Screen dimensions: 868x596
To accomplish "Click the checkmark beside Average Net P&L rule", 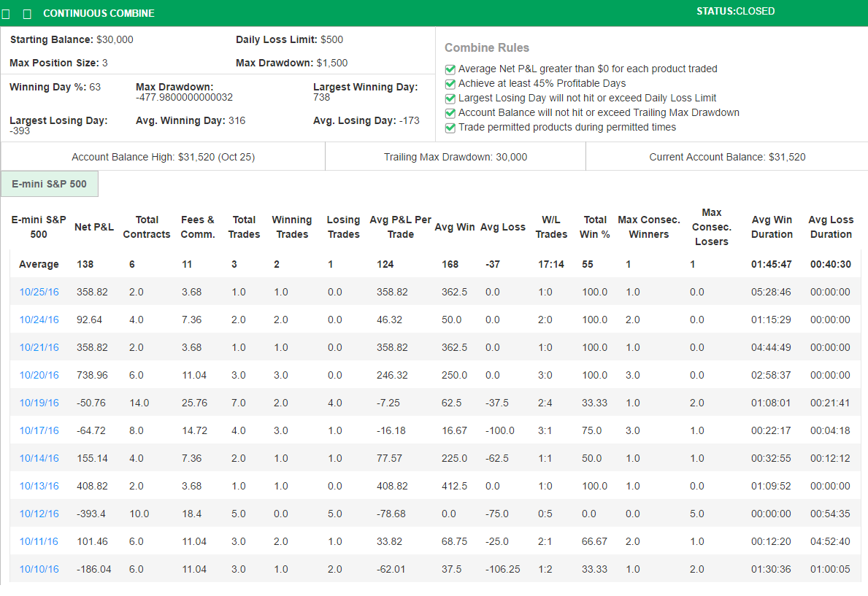I will click(450, 69).
